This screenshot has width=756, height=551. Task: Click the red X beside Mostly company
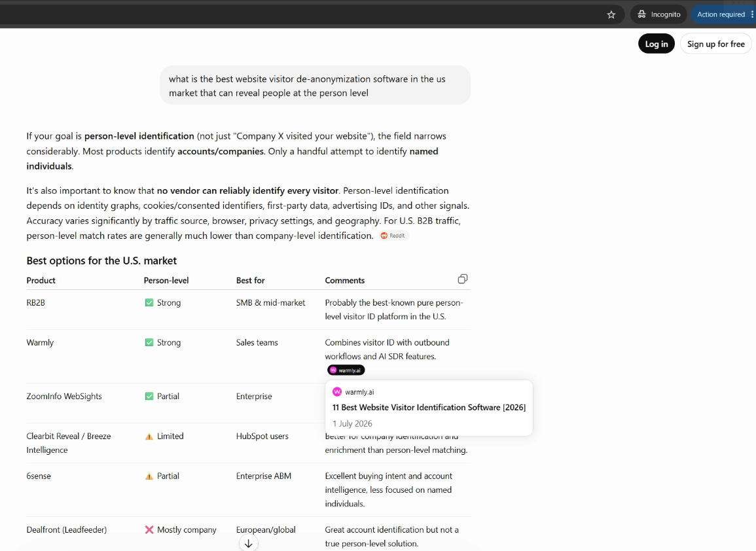coord(149,530)
